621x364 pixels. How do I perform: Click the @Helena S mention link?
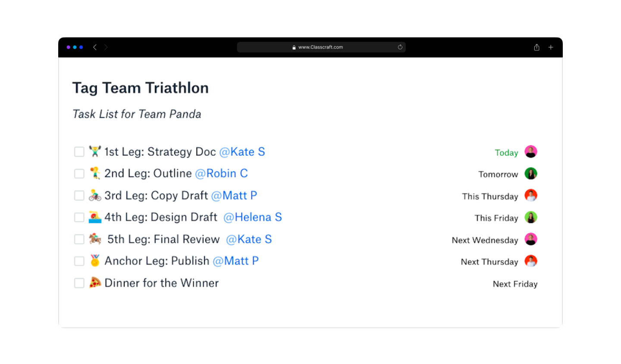pyautogui.click(x=252, y=217)
